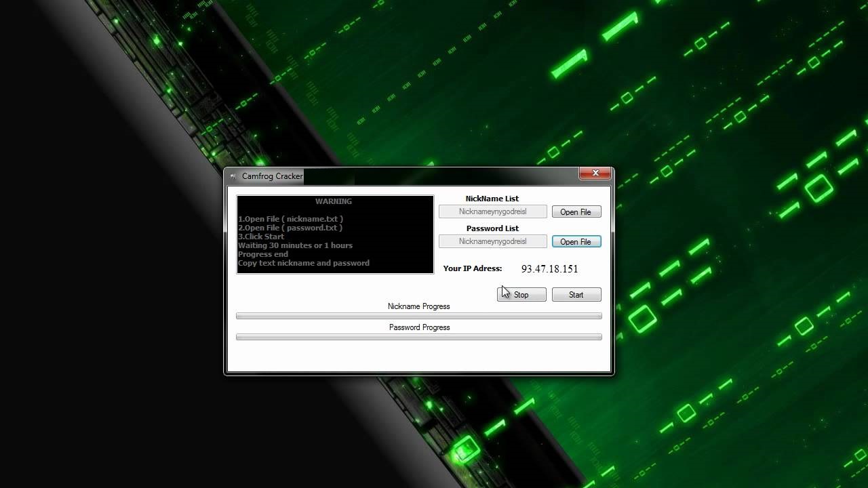Screen dimensions: 868x488
Task: Click the "Nickname Progress" label
Action: tap(419, 306)
